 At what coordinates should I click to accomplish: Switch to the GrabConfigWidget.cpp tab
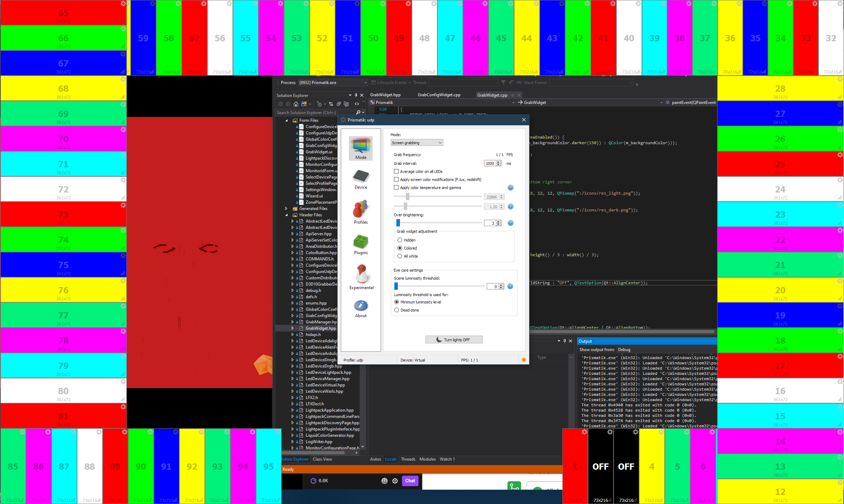click(x=439, y=95)
